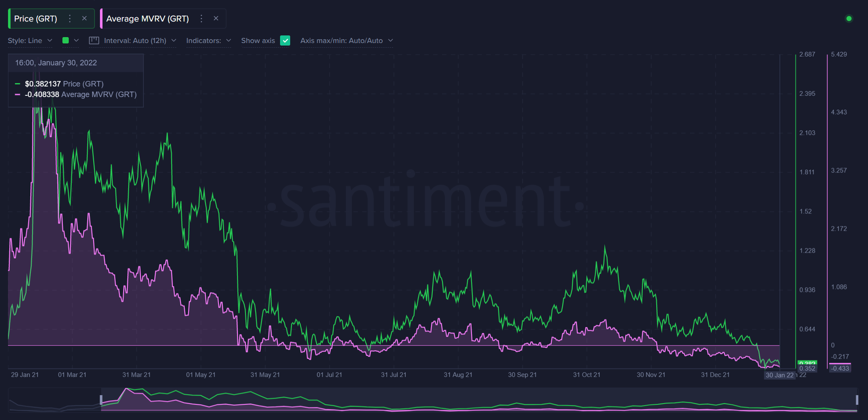Viewport: 868px width, 420px height.
Task: Remove the Average MVRV (GRT) metric
Action: [x=216, y=19]
